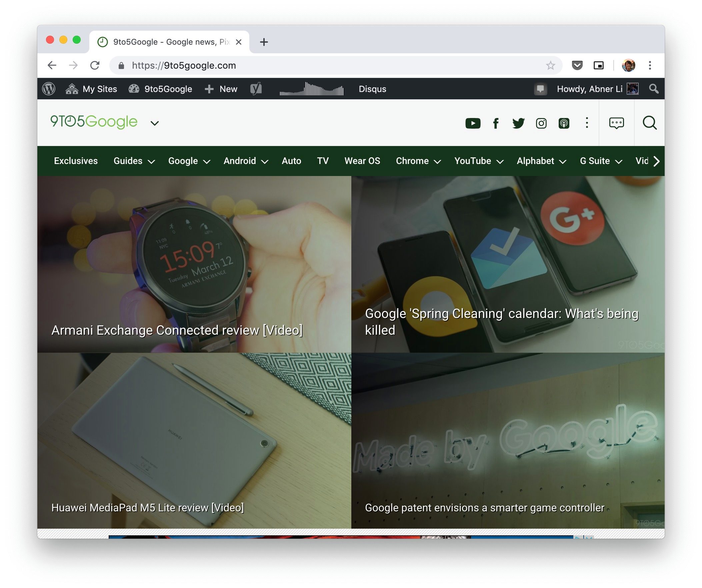Click the WordPress logo in admin bar

[x=49, y=89]
